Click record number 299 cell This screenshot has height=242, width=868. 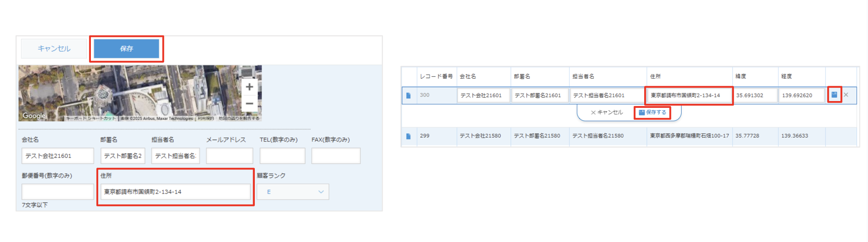[x=425, y=136]
